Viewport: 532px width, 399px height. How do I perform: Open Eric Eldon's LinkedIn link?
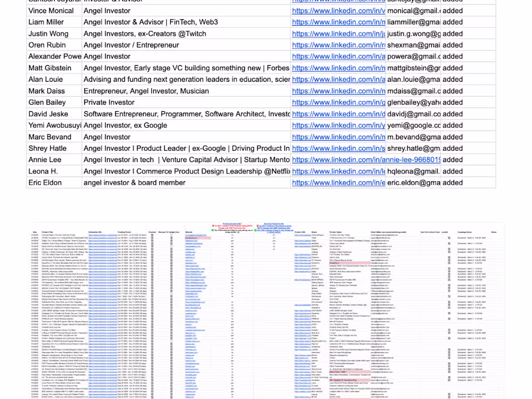[x=338, y=183]
